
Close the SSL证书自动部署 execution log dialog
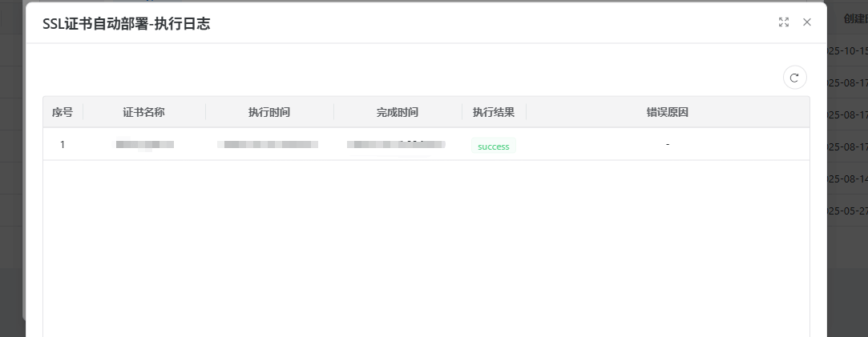pos(807,22)
